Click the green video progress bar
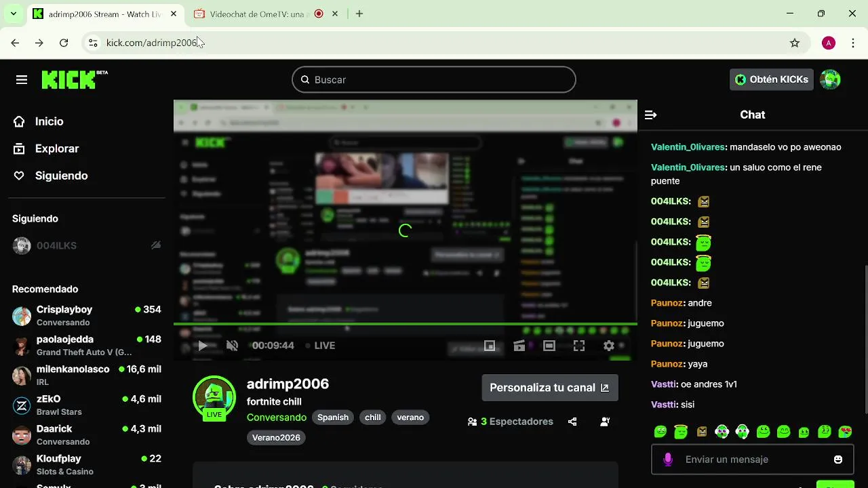This screenshot has height=488, width=868. pos(406,324)
